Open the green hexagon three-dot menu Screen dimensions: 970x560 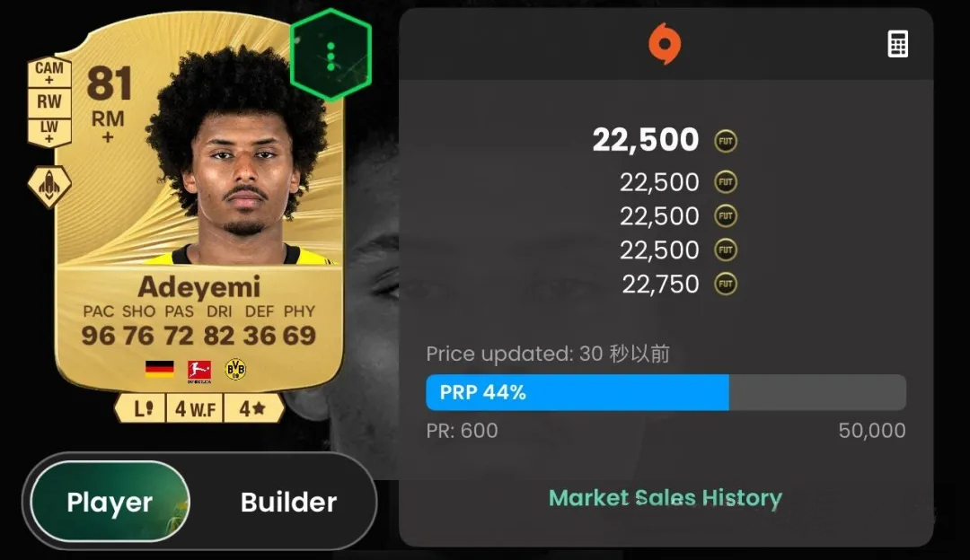[331, 55]
